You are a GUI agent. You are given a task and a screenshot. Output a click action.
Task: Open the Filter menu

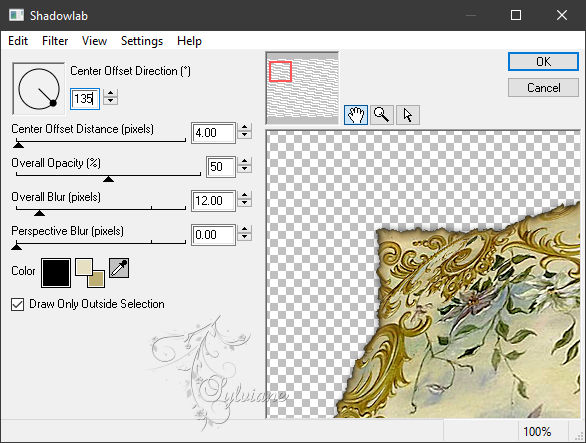pyautogui.click(x=55, y=41)
